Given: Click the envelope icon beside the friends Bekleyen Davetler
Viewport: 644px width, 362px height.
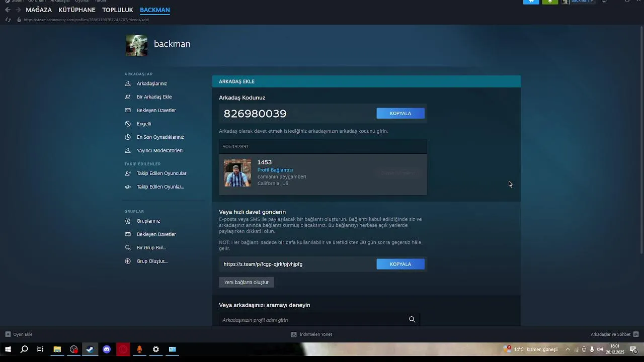Looking at the screenshot, I should pos(128,110).
